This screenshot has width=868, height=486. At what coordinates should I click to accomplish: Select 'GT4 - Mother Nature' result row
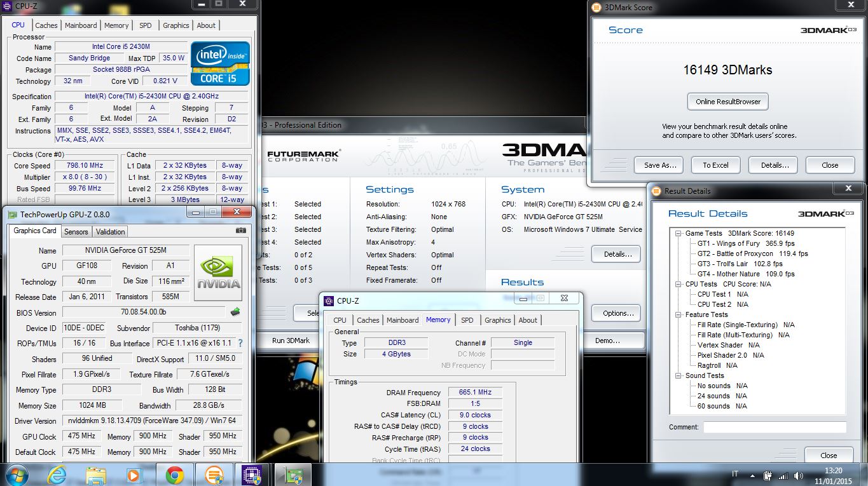coord(746,274)
